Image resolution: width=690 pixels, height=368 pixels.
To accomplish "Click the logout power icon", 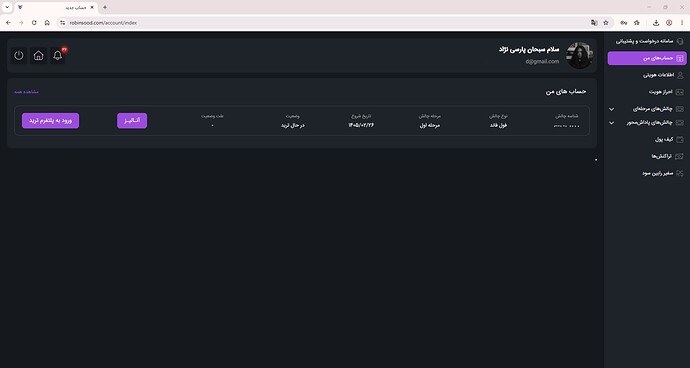I will (18, 55).
